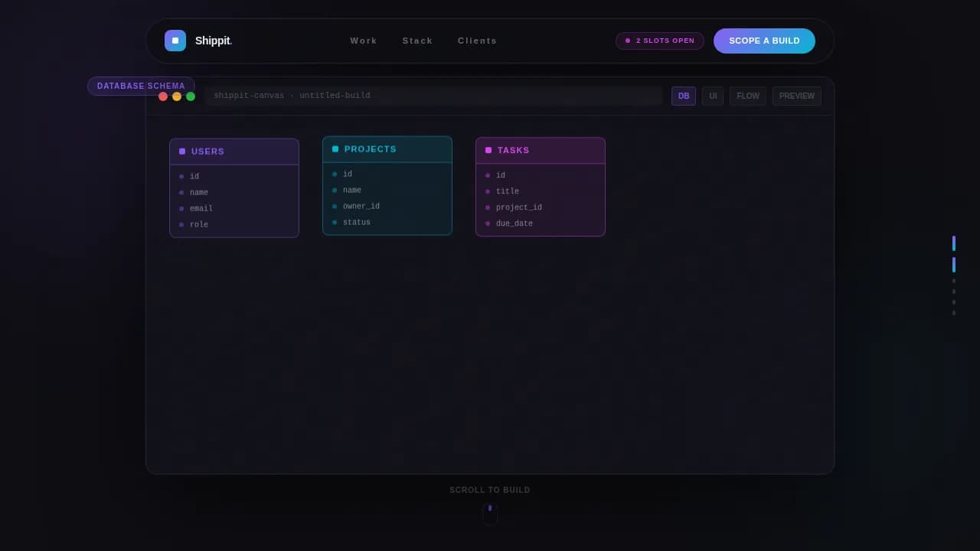This screenshot has width=980, height=551.
Task: Click the PROJECTS table square icon
Action: pos(335,149)
